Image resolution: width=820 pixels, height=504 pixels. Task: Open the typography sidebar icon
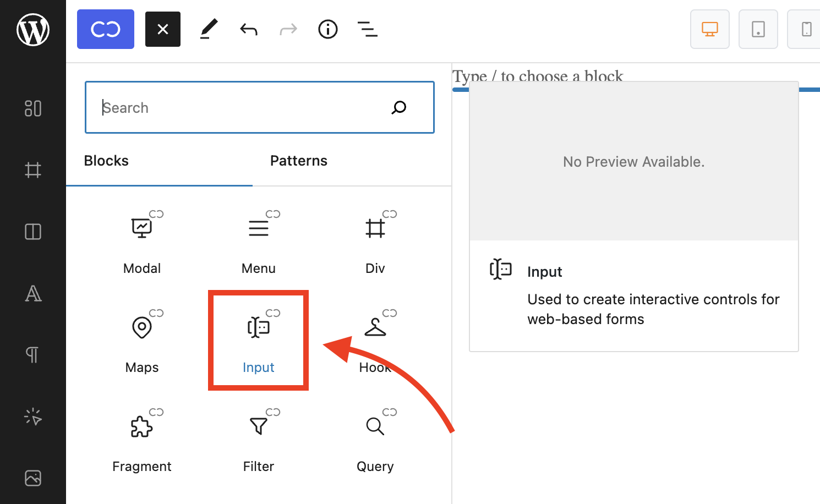click(x=33, y=294)
